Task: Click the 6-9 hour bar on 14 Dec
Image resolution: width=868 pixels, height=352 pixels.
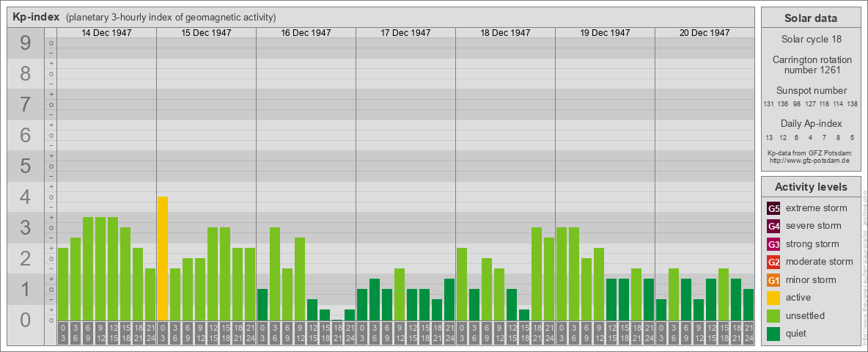Action: coord(88,269)
